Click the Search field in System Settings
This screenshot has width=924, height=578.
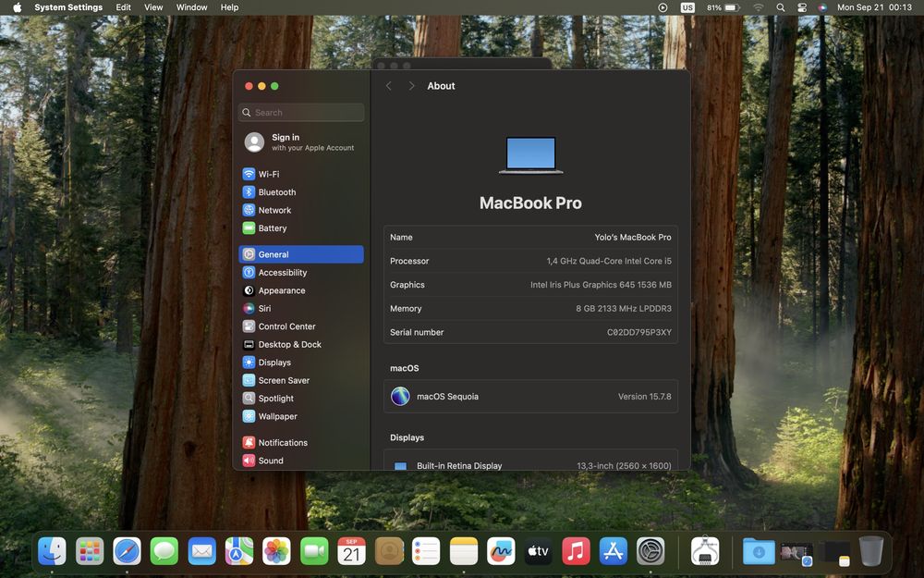[x=301, y=113]
